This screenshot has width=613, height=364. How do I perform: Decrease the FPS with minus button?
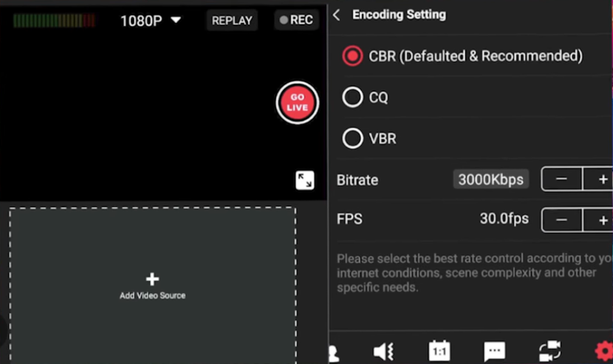click(x=561, y=220)
